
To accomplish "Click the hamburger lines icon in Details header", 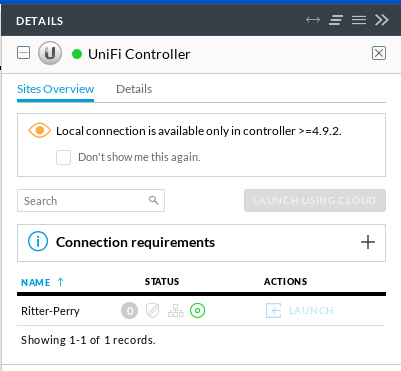I will click(x=359, y=20).
